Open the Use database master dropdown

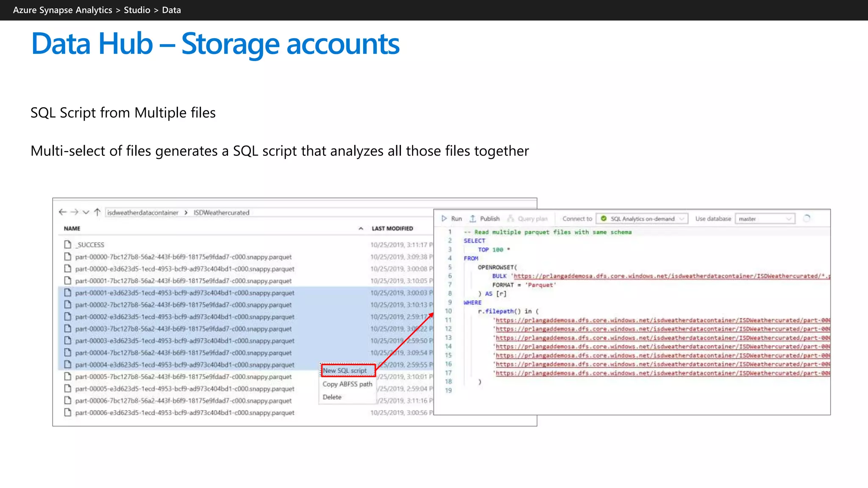[765, 219]
